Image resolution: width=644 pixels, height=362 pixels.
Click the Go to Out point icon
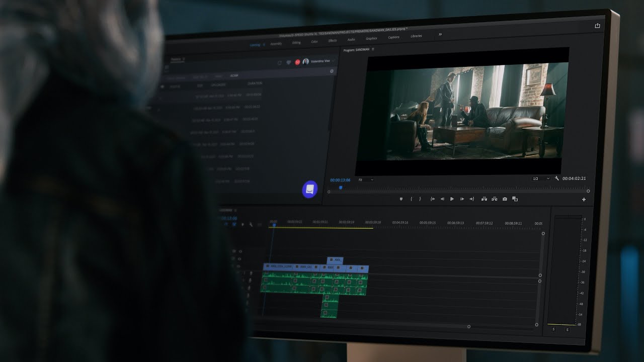[472, 199]
